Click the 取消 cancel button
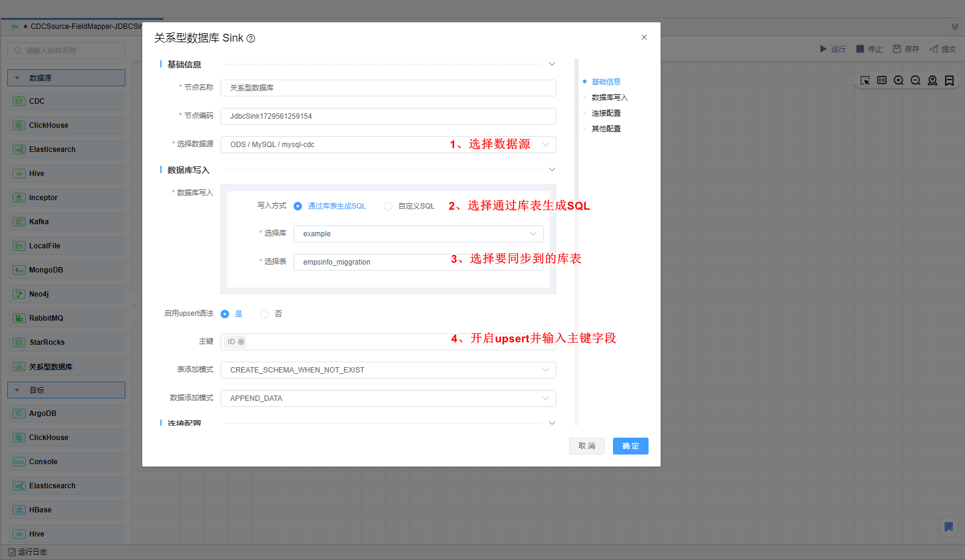This screenshot has width=965, height=560. coord(586,446)
